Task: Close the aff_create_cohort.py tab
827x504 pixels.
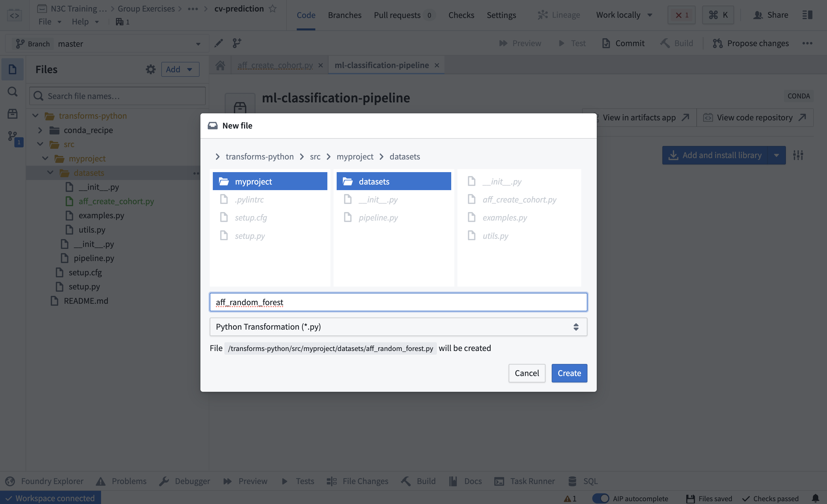Action: pyautogui.click(x=321, y=65)
